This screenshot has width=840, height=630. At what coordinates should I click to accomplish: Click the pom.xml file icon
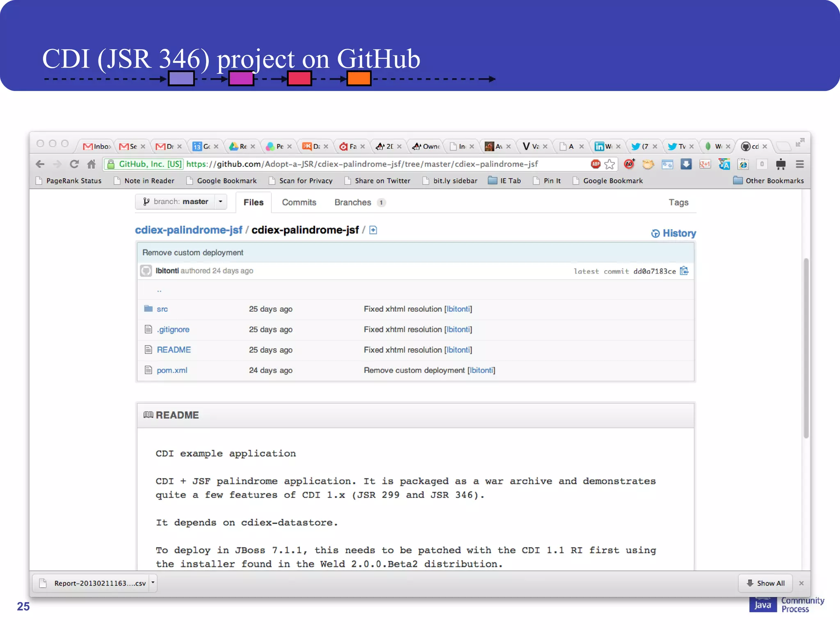point(148,370)
